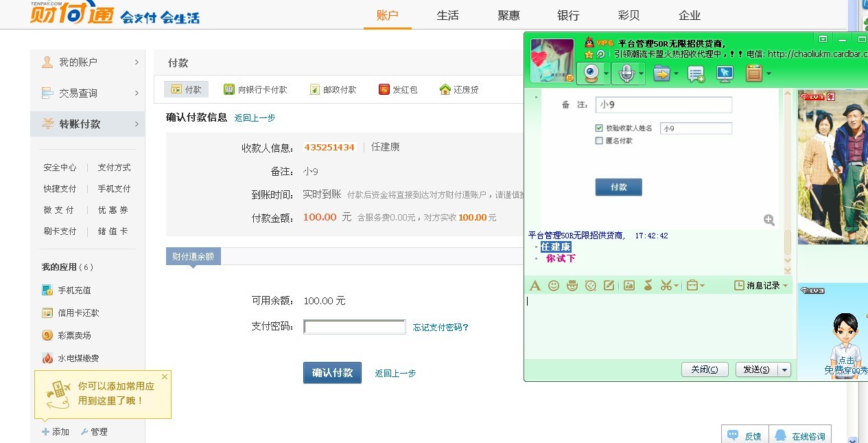
Task: Open the microphone options dropdown arrow
Action: click(x=642, y=73)
